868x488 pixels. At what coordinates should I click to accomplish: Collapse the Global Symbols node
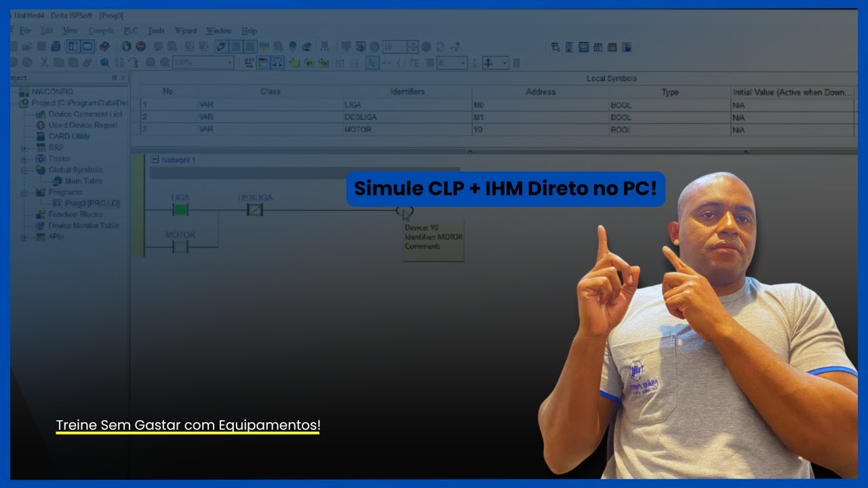[x=24, y=169]
